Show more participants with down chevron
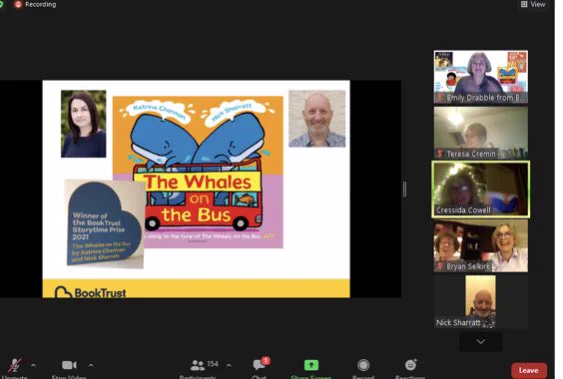The width and height of the screenshot is (563, 379). pos(481,341)
